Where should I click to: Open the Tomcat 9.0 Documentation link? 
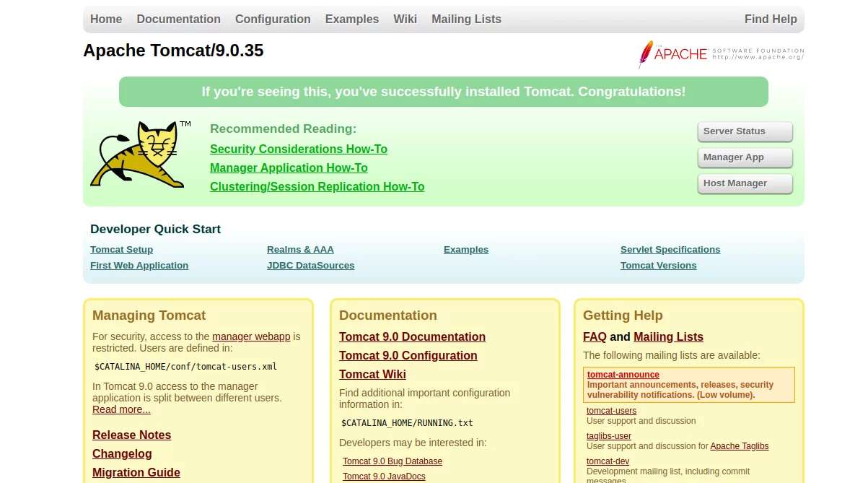pos(412,337)
